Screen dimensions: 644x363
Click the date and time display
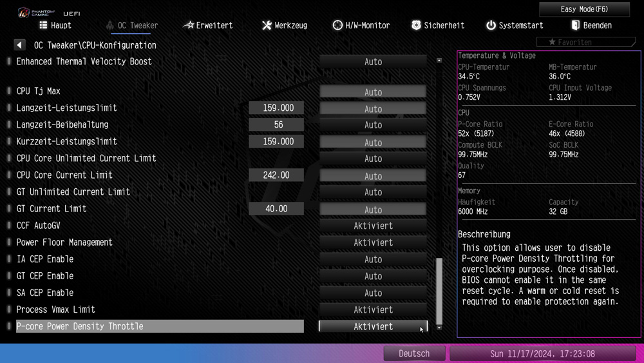pyautogui.click(x=542, y=353)
